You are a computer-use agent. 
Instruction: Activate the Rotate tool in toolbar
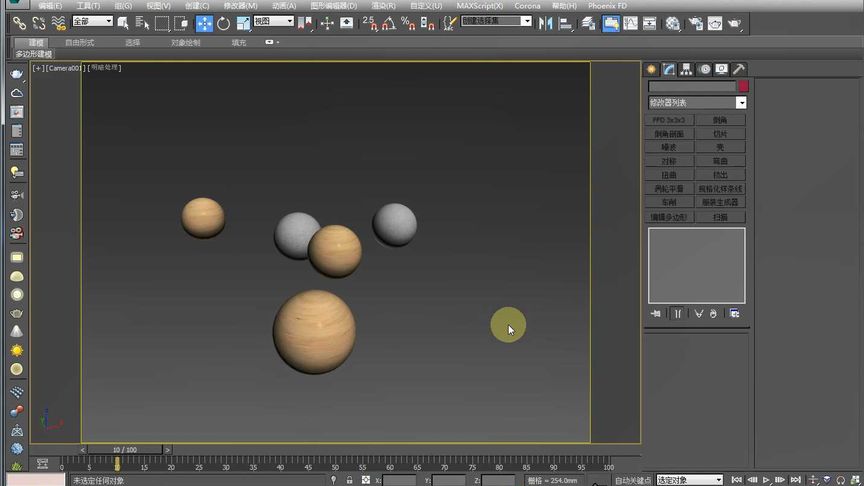(x=223, y=23)
